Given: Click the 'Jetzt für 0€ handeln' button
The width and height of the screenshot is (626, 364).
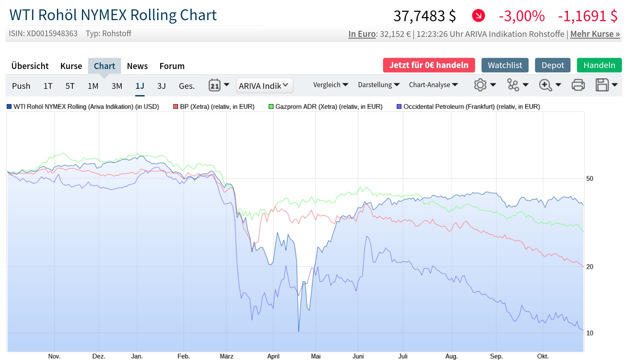Looking at the screenshot, I should tap(429, 65).
